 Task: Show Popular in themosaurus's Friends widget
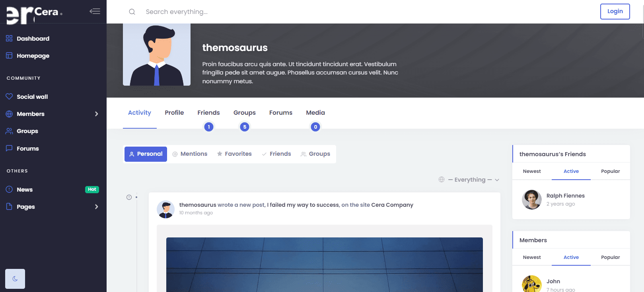(x=610, y=171)
